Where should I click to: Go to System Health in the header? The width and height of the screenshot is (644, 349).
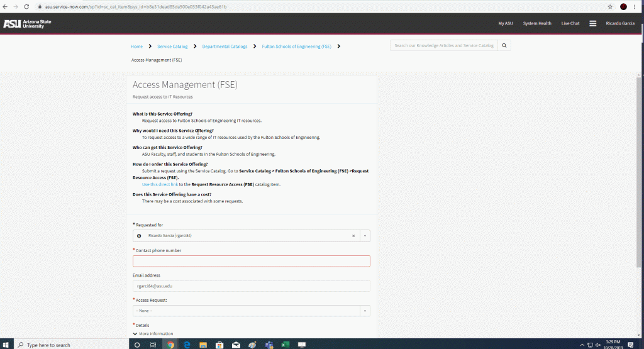537,23
